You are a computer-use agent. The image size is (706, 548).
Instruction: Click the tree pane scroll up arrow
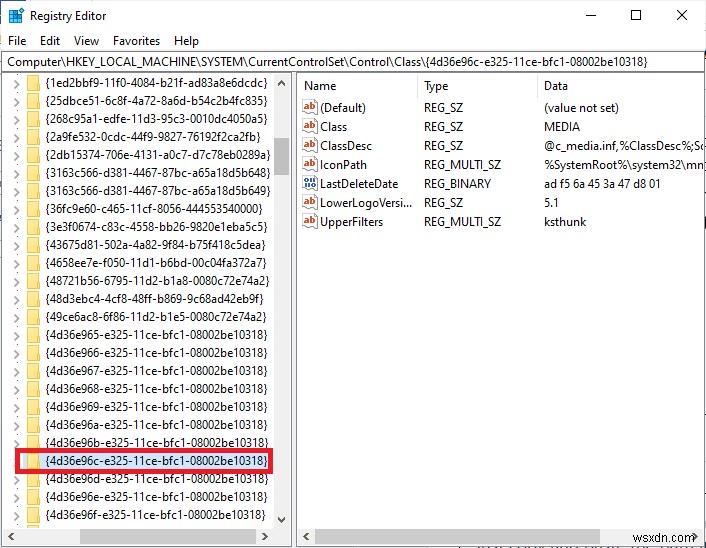point(281,83)
